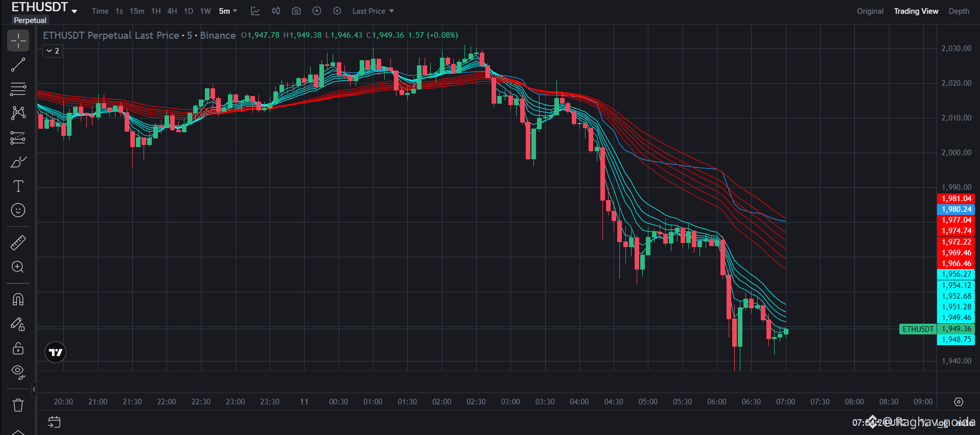Switch to the Original chart tab
This screenshot has width=980, height=435.
point(870,11)
